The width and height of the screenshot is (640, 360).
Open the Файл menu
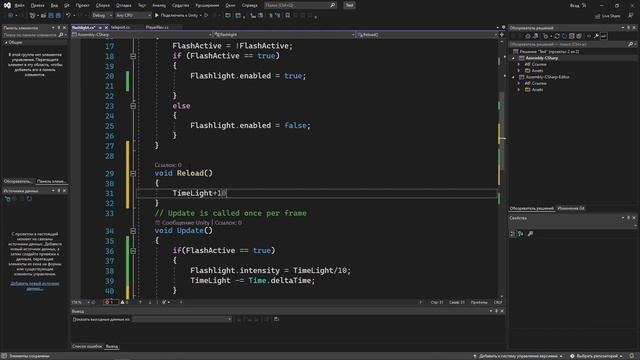point(20,6)
